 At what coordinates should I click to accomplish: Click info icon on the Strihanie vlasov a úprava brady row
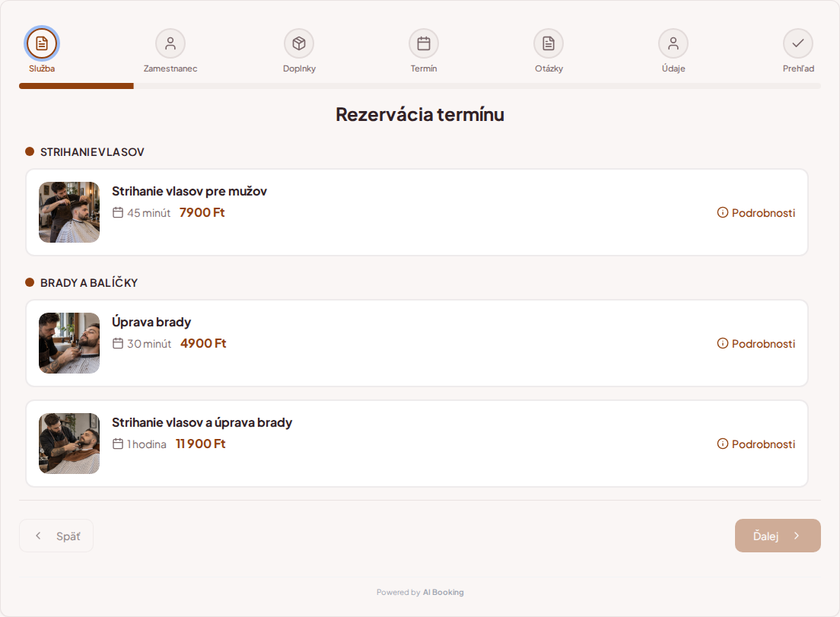point(723,444)
